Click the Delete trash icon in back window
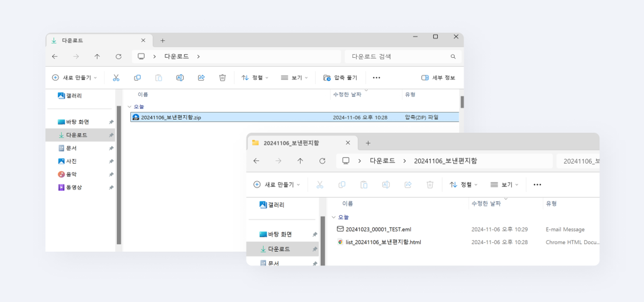Image resolution: width=644 pixels, height=302 pixels. pyautogui.click(x=222, y=77)
